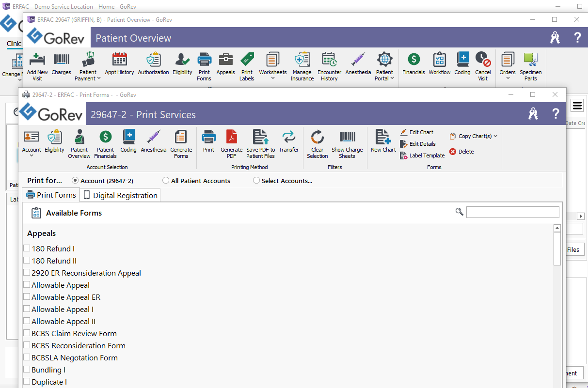Click Label Template
This screenshot has height=388, width=588.
[422, 155]
